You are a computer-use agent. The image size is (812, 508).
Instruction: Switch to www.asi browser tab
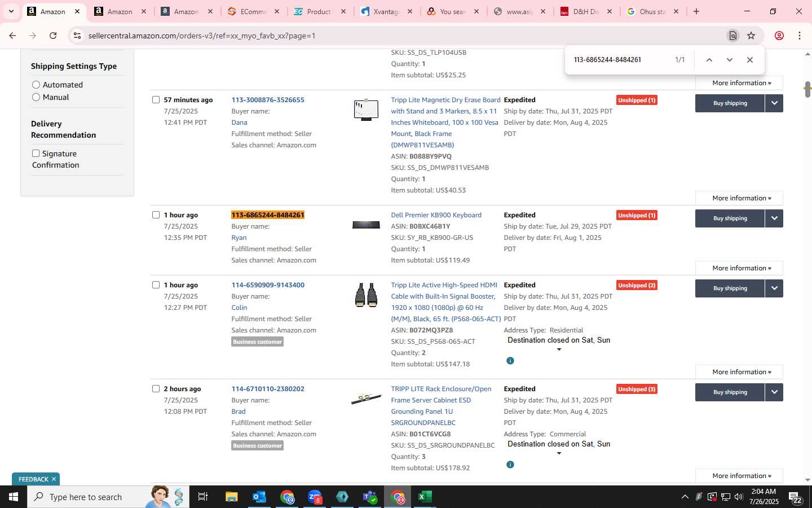tap(519, 11)
